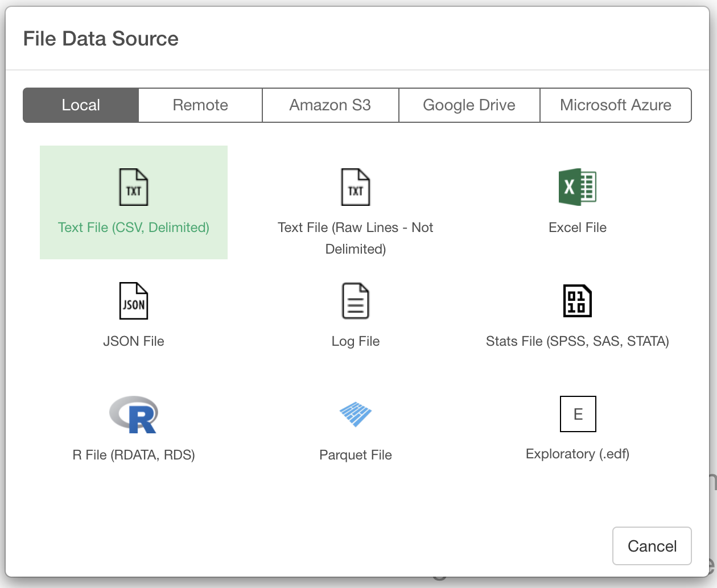
Task: Click the Log File icon
Action: pyautogui.click(x=355, y=301)
